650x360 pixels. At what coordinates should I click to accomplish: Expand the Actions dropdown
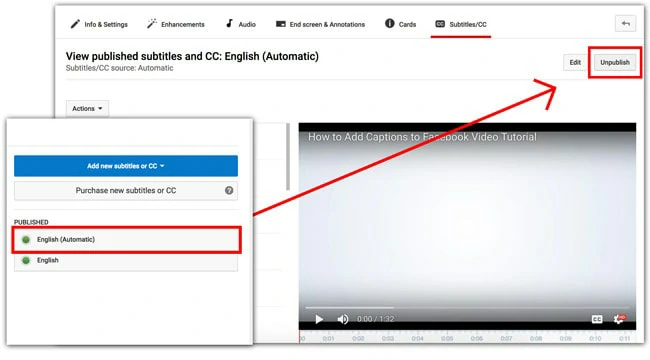coord(87,108)
